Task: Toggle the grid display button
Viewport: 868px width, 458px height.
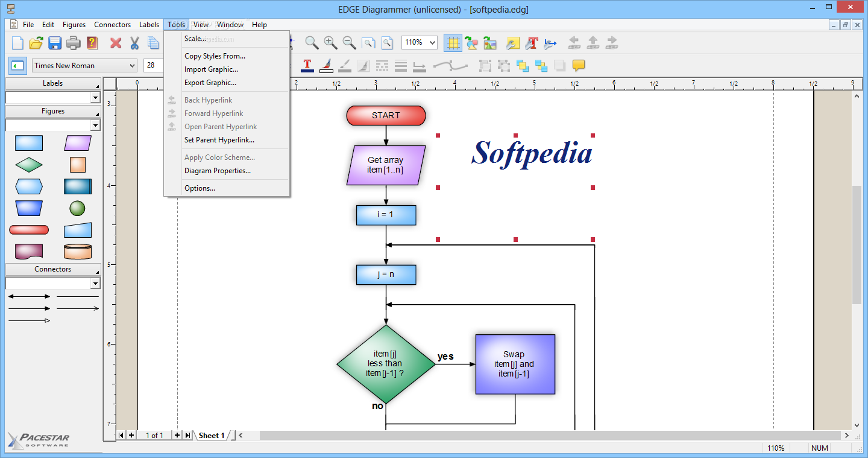Action: [x=453, y=43]
